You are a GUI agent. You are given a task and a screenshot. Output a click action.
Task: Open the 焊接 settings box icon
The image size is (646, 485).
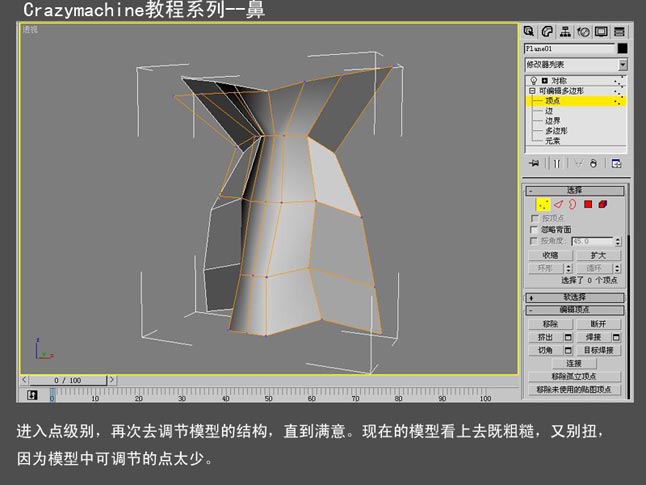616,337
